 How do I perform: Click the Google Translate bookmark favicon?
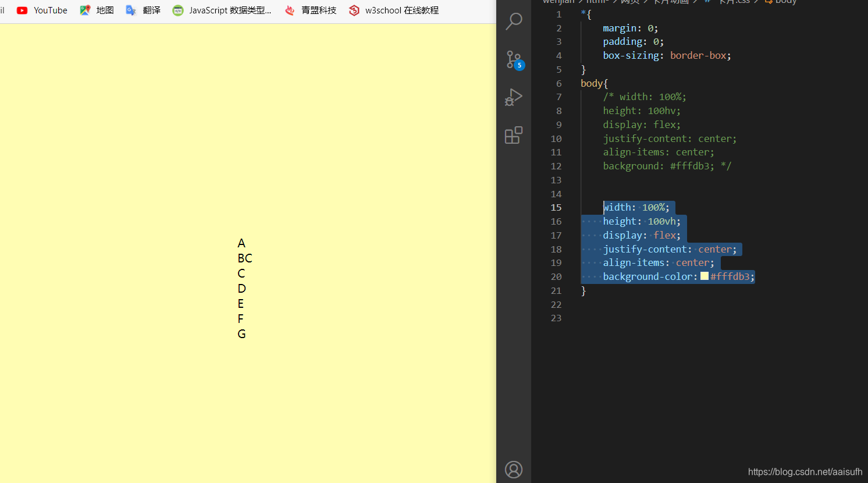(131, 10)
